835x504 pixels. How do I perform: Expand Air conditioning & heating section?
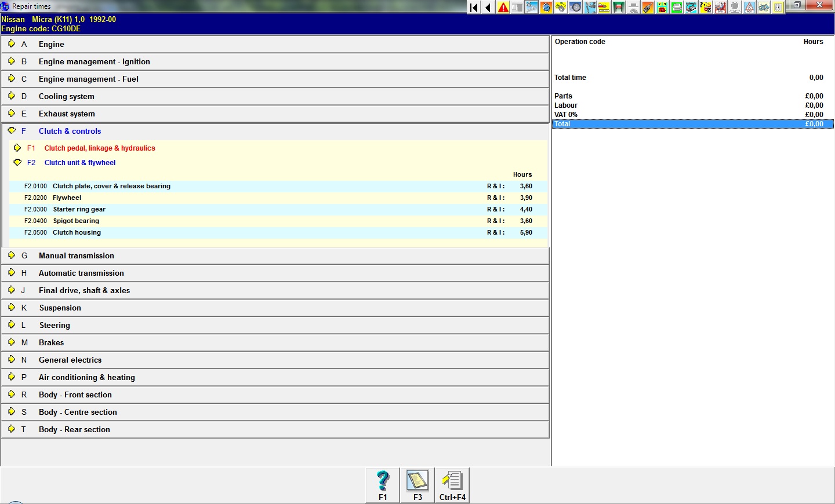coord(275,377)
